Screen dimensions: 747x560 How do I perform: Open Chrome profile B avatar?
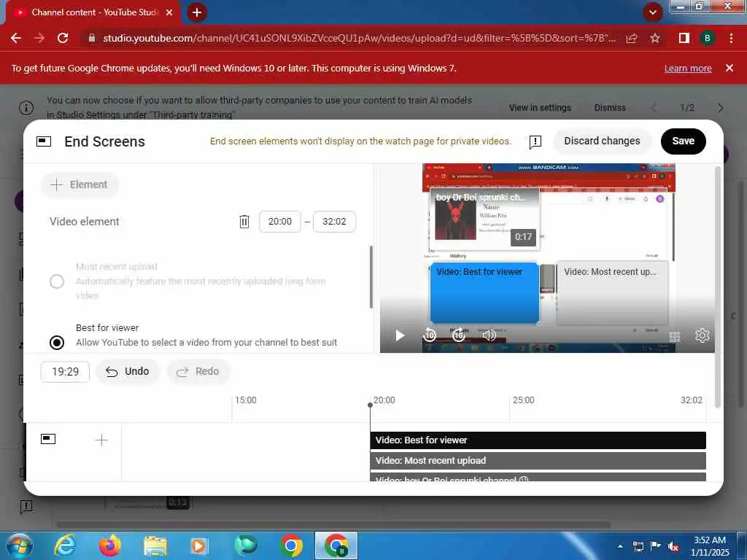pyautogui.click(x=707, y=38)
